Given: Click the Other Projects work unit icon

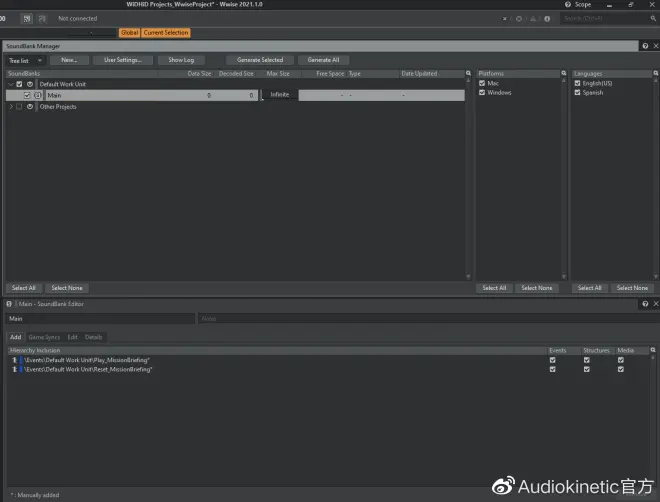Looking at the screenshot, I should click(30, 107).
